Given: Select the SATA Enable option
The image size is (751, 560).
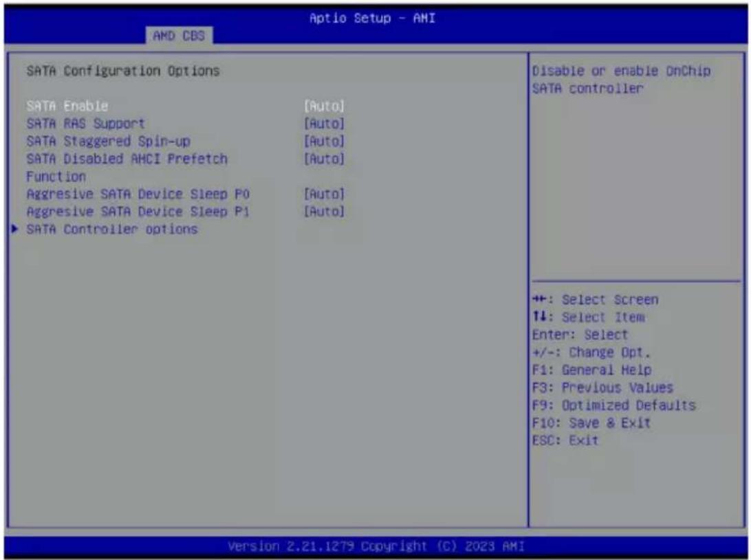Looking at the screenshot, I should tap(67, 106).
